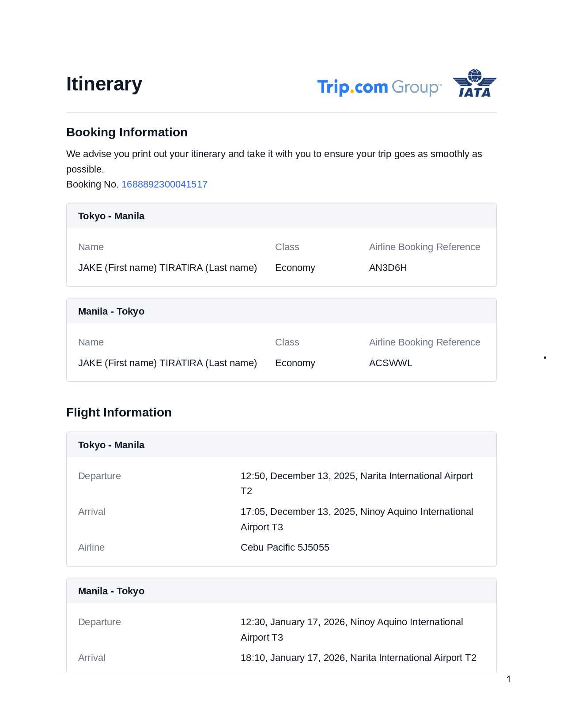Click Economy class in Manila - Tokyo booking

click(295, 363)
